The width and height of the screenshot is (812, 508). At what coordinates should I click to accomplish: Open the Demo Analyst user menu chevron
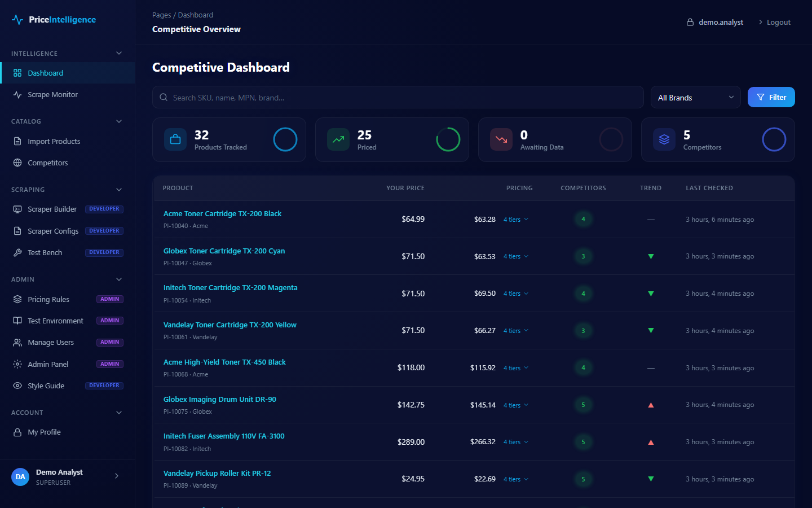[117, 476]
